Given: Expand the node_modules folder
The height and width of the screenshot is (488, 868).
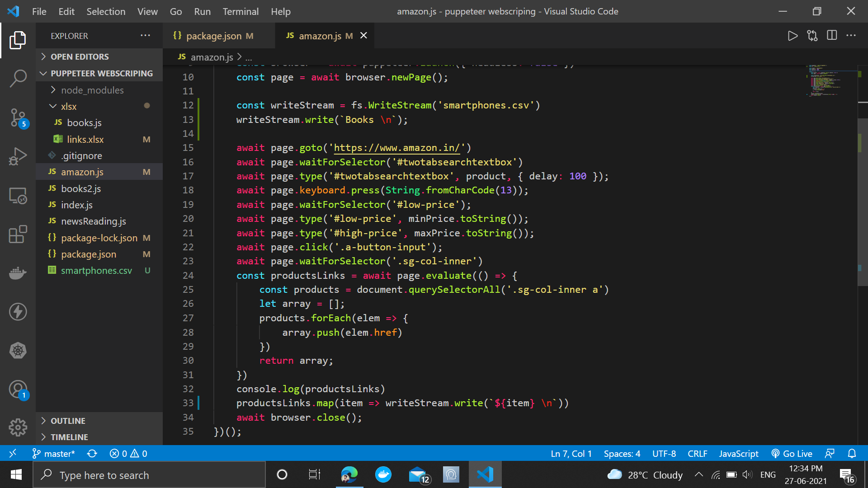Looking at the screenshot, I should coord(92,90).
